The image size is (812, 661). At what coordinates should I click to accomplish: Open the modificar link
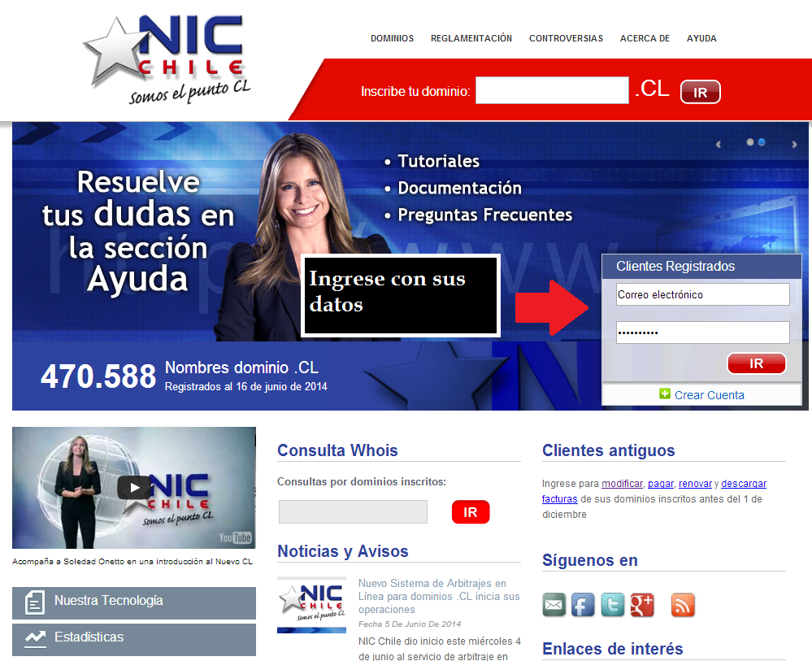(x=622, y=483)
